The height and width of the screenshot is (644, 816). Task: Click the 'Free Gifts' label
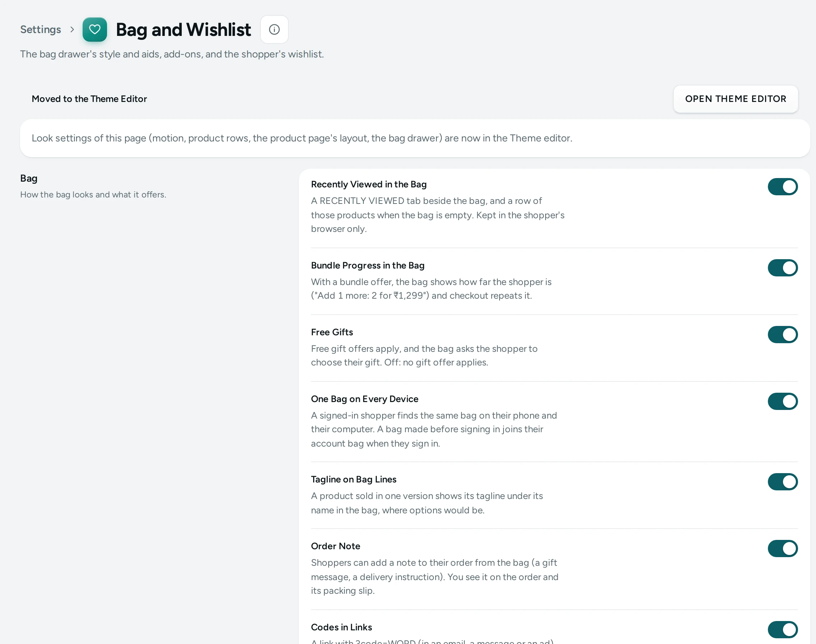[x=332, y=332]
